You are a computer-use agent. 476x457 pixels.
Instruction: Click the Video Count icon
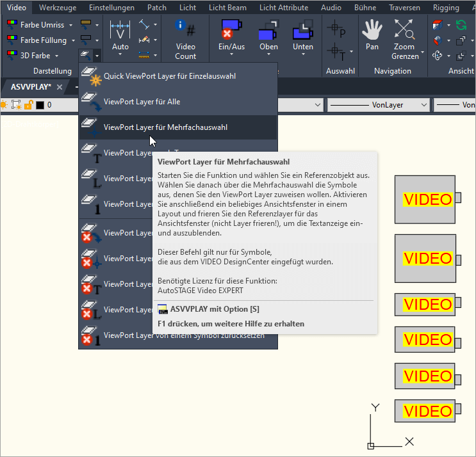[185, 30]
